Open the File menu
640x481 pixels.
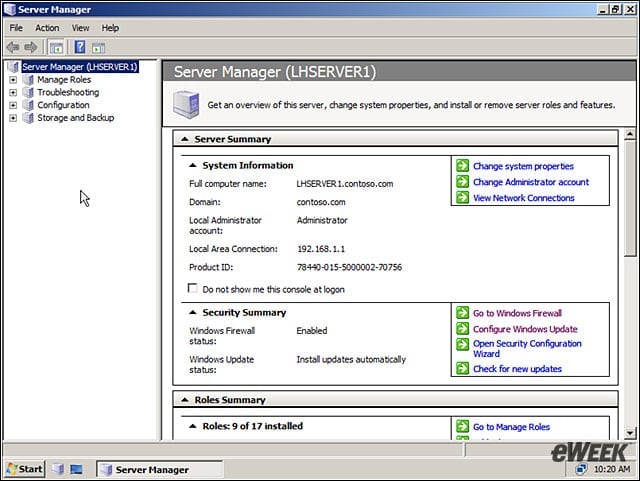(16, 28)
